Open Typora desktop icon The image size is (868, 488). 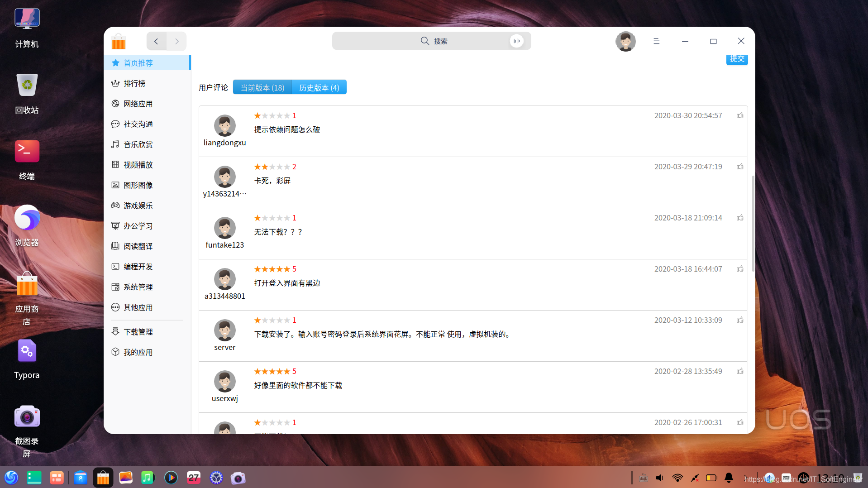coord(27,359)
